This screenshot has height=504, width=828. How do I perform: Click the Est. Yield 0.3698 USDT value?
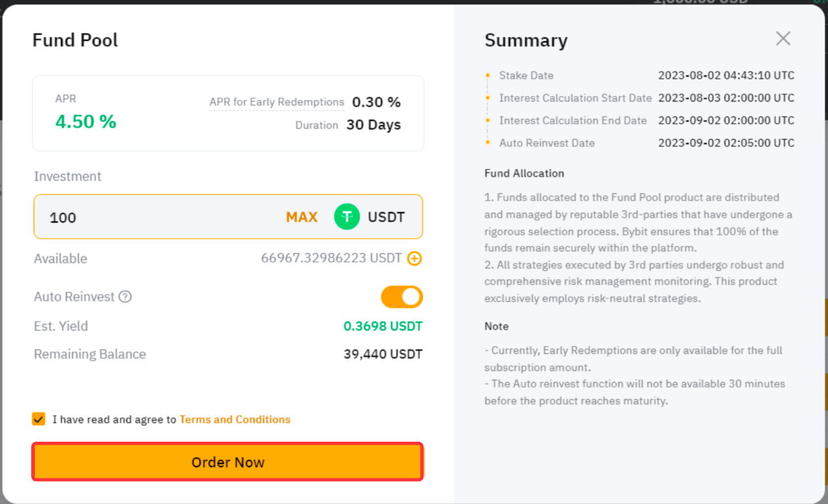pos(383,326)
